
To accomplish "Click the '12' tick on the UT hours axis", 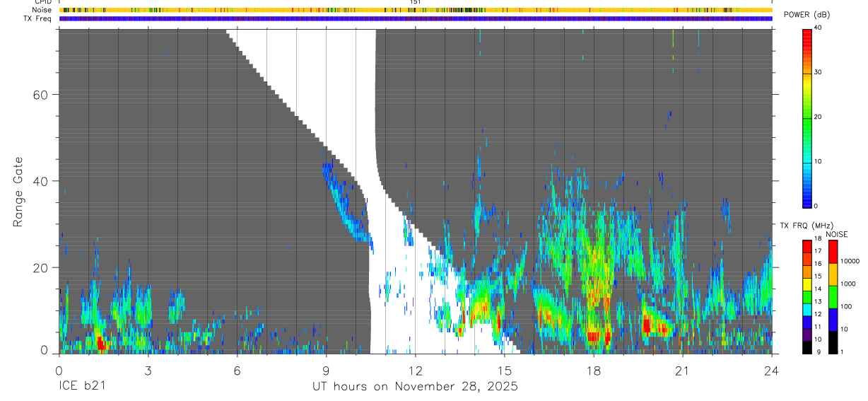I will coord(416,370).
